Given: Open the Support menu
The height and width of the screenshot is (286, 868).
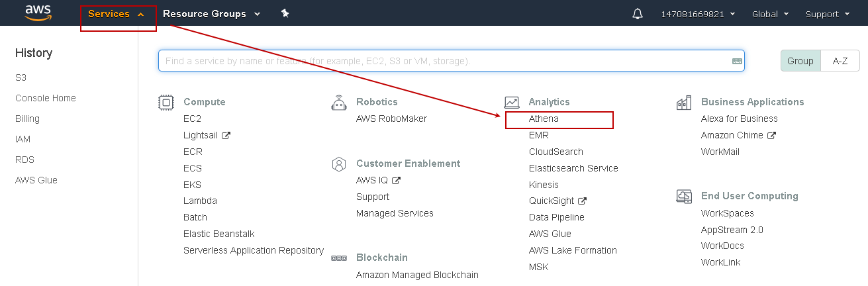Looking at the screenshot, I should tap(827, 14).
